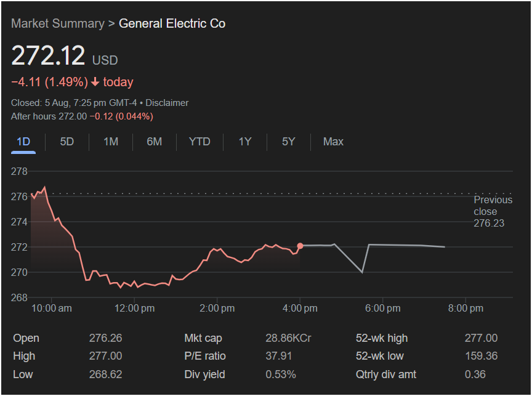View the 5Y chart range

tap(288, 142)
